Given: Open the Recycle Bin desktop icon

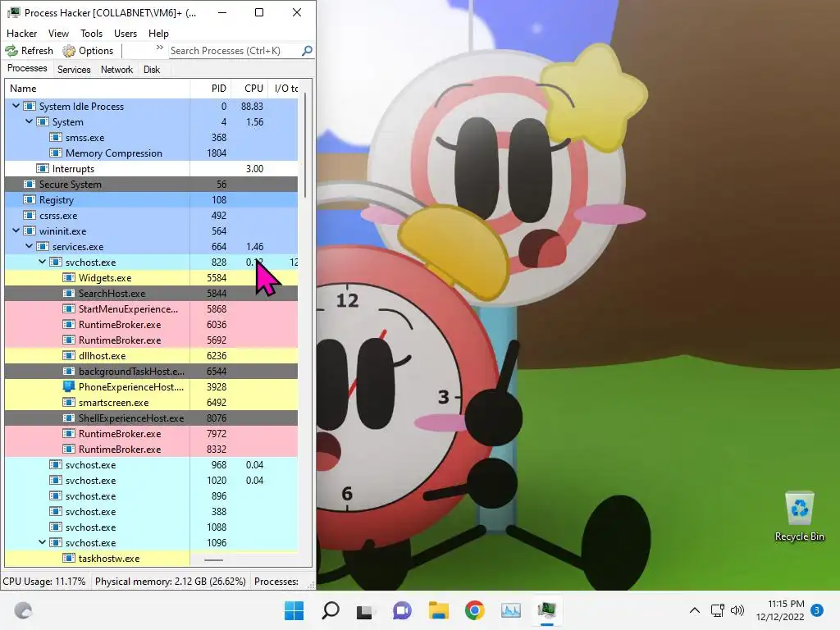Looking at the screenshot, I should tap(799, 517).
